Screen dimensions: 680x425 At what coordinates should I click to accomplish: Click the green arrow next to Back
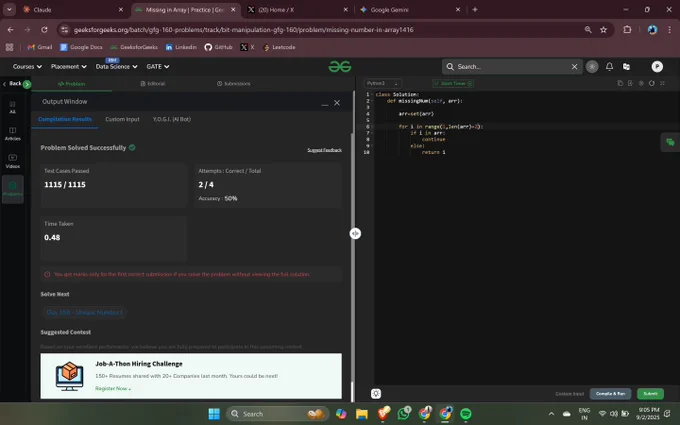[27, 84]
